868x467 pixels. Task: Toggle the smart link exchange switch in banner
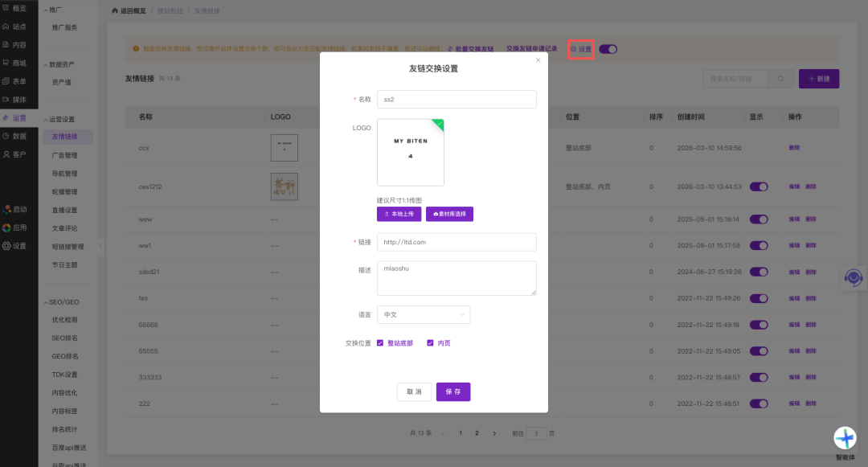click(x=608, y=49)
